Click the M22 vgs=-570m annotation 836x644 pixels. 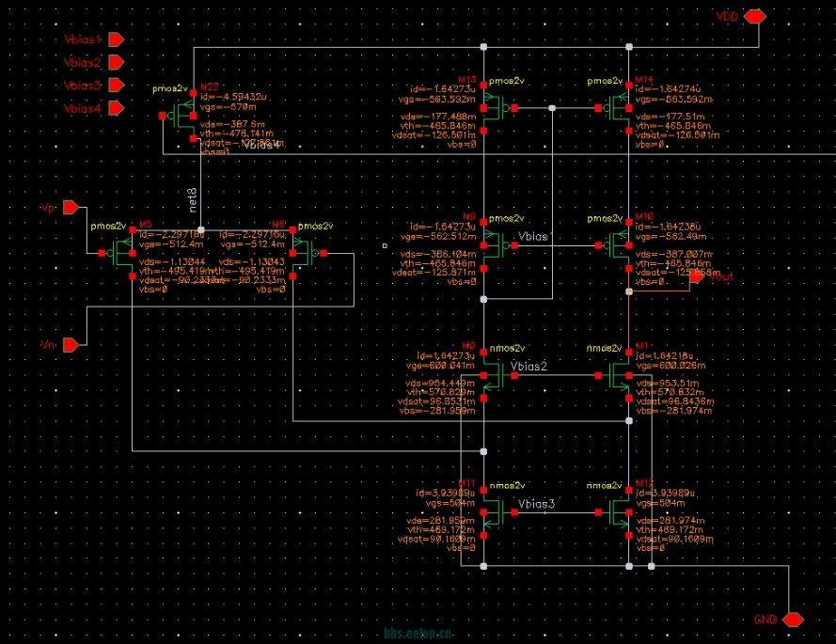coord(229,106)
